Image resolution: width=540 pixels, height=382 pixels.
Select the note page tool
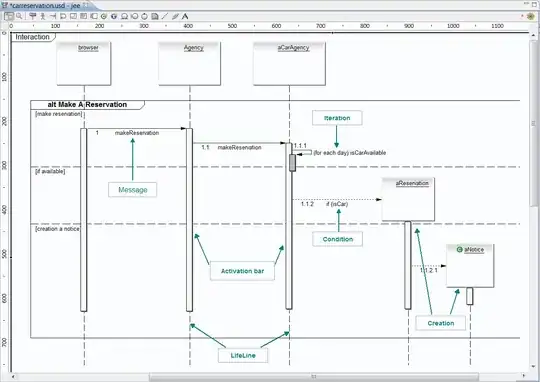[x=155, y=16]
